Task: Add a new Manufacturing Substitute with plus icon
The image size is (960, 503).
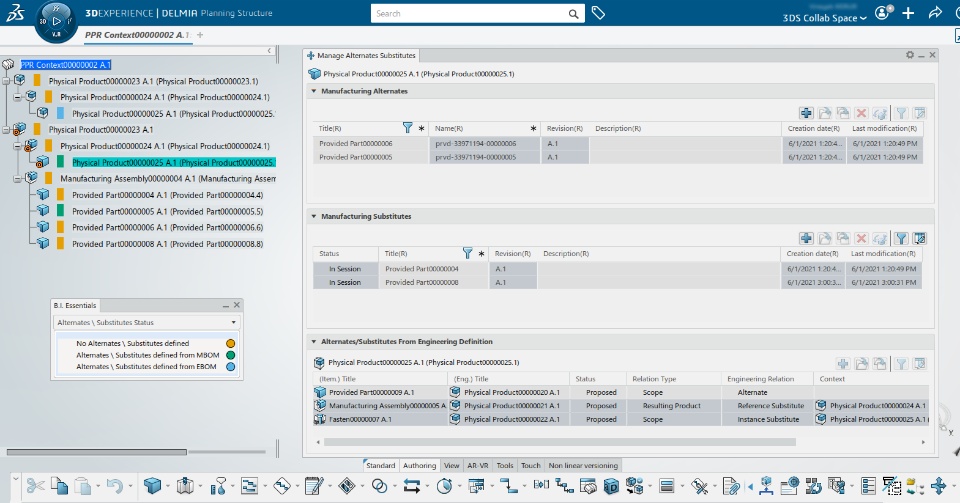Action: [x=806, y=238]
